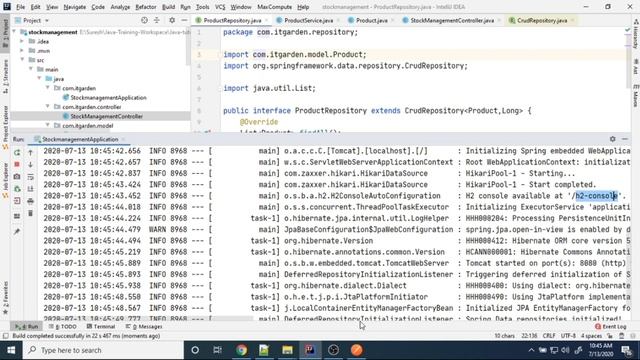
Task: Collapse the com.itgarden.controller package
Action: pyautogui.click(x=48, y=107)
